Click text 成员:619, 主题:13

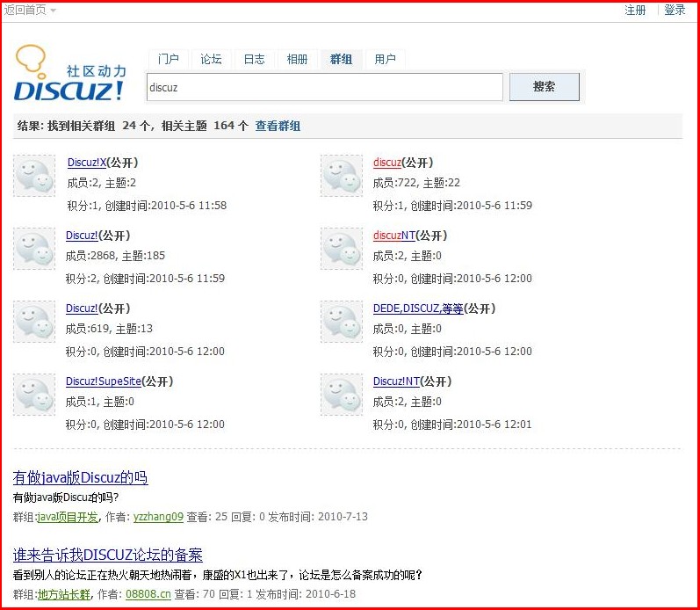point(109,329)
